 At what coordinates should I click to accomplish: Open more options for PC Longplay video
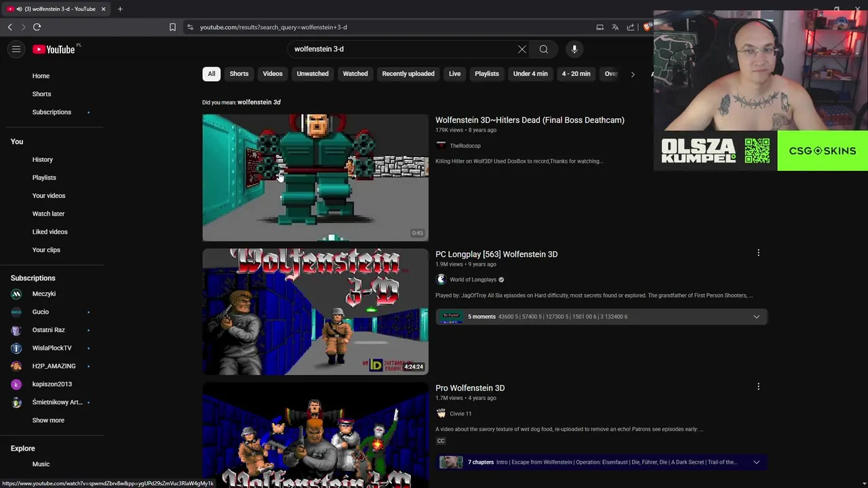758,253
